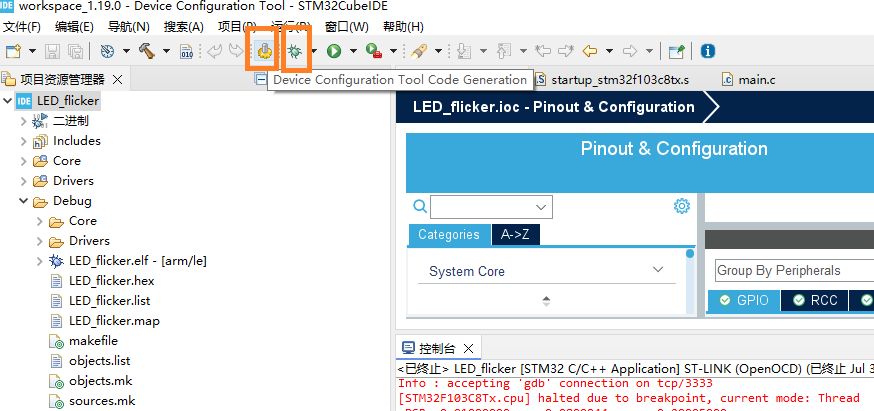Click the Debug bug icon
The height and width of the screenshot is (411, 874).
(294, 51)
